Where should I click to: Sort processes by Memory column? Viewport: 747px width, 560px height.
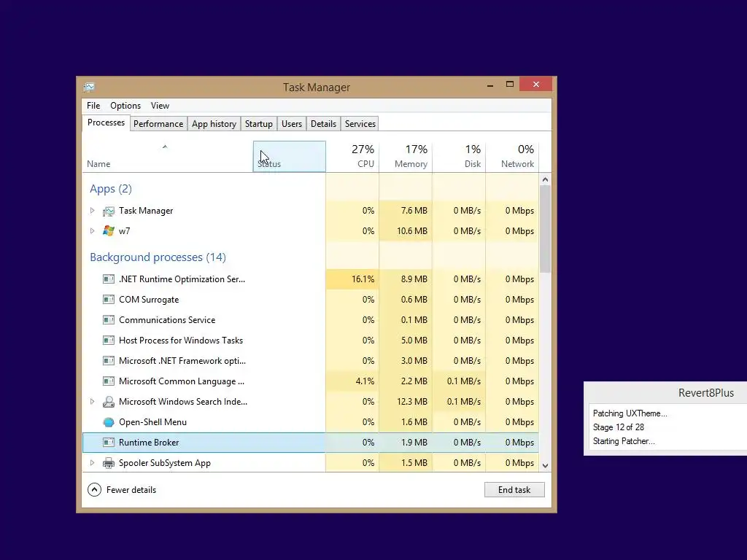pyautogui.click(x=406, y=157)
